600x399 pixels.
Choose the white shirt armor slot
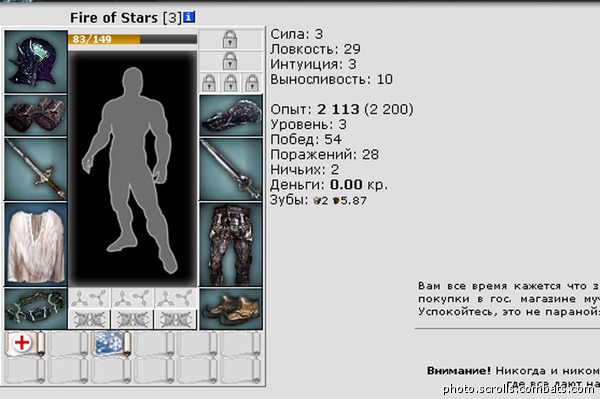coord(36,244)
